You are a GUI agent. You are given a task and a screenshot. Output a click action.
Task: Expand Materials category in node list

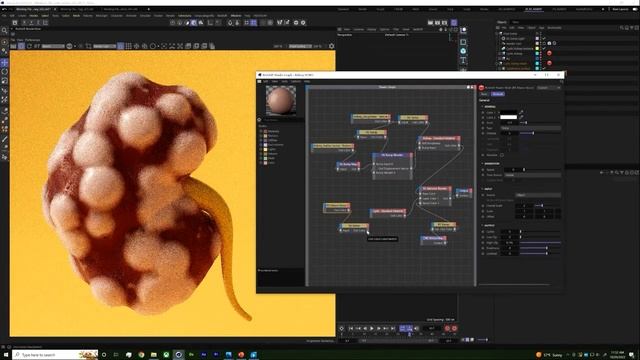pyautogui.click(x=261, y=131)
